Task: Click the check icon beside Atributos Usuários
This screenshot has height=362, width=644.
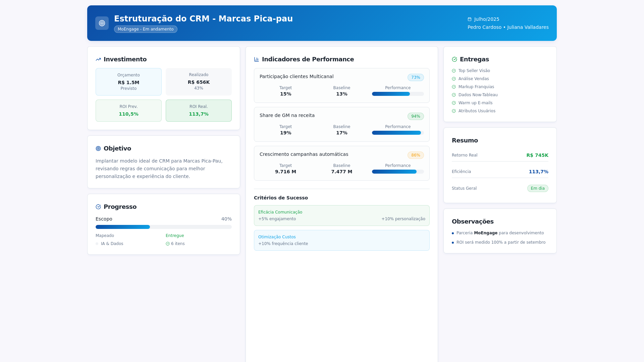Action: coord(454,111)
